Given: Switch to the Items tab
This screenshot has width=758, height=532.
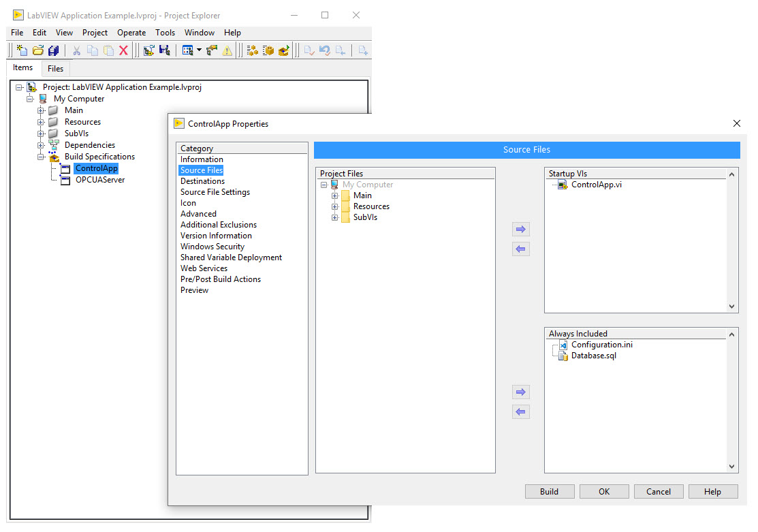Looking at the screenshot, I should pyautogui.click(x=22, y=67).
